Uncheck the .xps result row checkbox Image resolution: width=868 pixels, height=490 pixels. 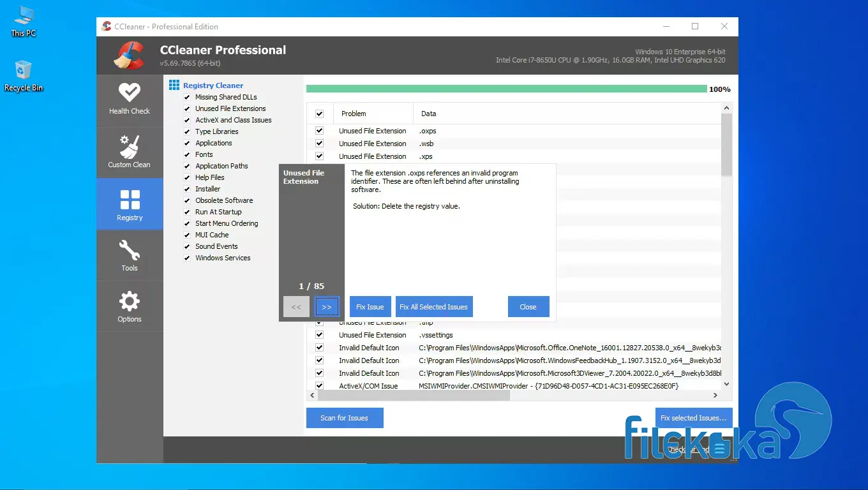[x=320, y=156]
